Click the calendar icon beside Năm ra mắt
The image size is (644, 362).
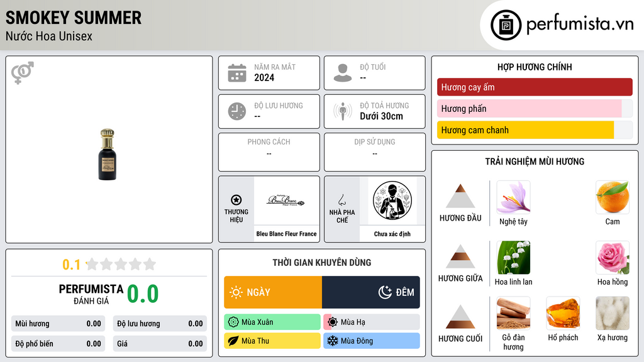tap(237, 73)
